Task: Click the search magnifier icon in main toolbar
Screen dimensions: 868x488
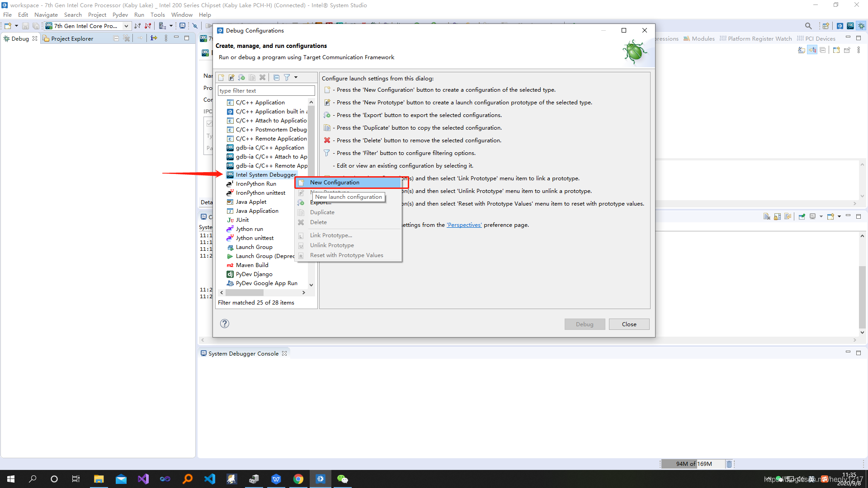Action: point(808,26)
